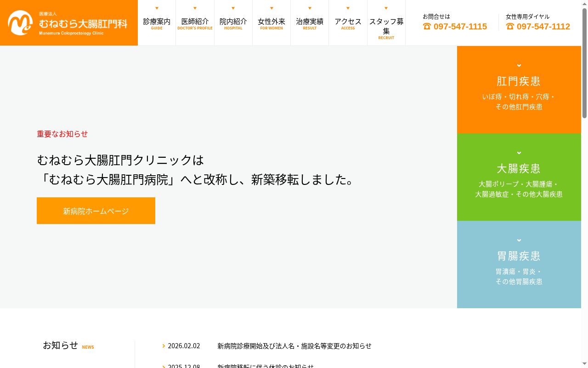Open the 医師紹介 Doctor's Profile menu
The height and width of the screenshot is (368, 588).
point(195,23)
